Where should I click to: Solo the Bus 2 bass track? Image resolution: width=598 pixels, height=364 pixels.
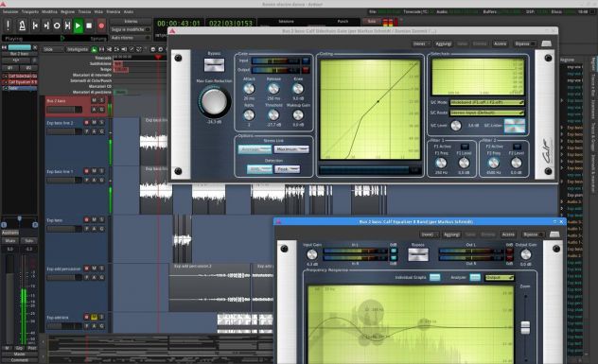pos(102,100)
